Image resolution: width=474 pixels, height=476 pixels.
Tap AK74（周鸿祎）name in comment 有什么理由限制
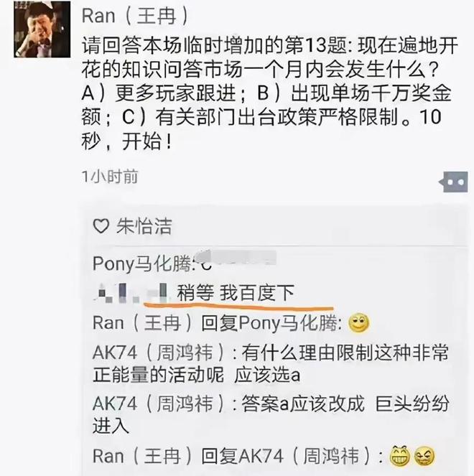(x=159, y=353)
